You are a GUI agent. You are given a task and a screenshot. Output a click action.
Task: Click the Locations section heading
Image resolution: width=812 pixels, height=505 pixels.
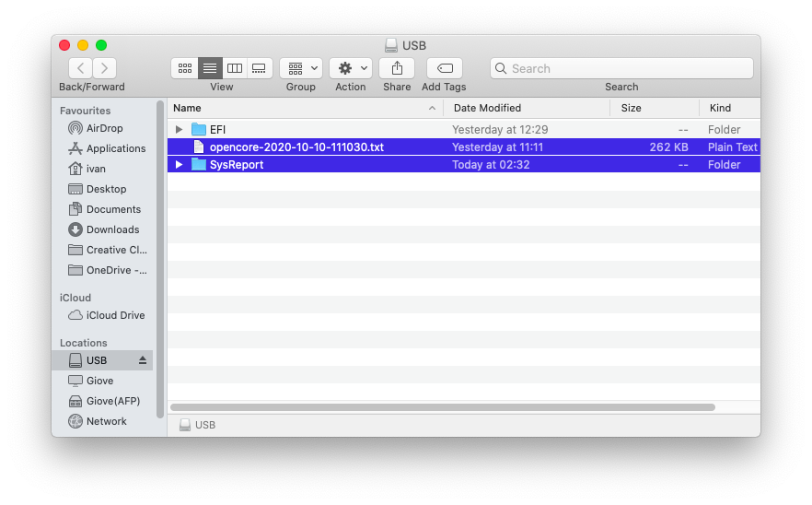pyautogui.click(x=84, y=343)
